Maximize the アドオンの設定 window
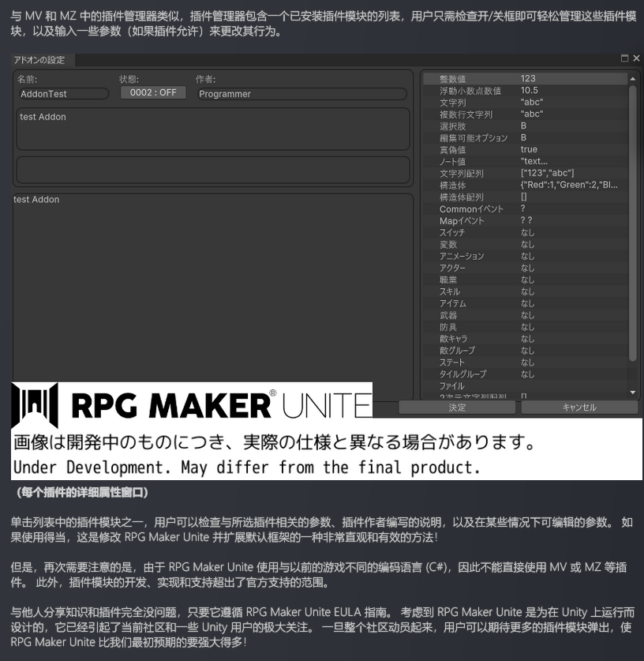 pyautogui.click(x=624, y=58)
